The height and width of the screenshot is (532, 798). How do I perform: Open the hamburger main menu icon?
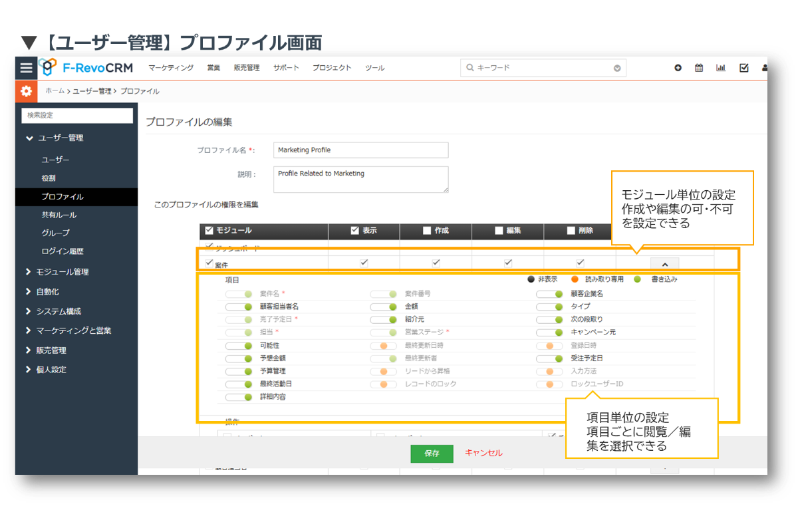pos(26,68)
